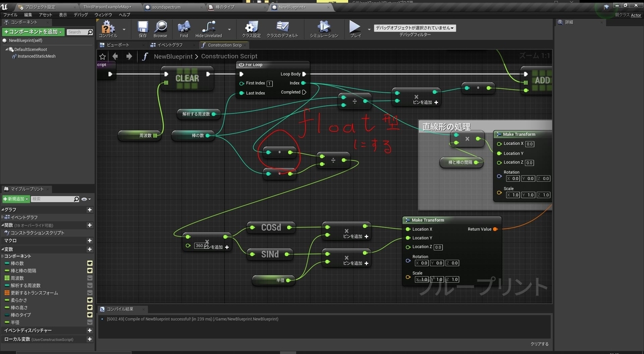The height and width of the screenshot is (354, 644).
Task: Open the debug object filter dropdown
Action: pyautogui.click(x=414, y=28)
